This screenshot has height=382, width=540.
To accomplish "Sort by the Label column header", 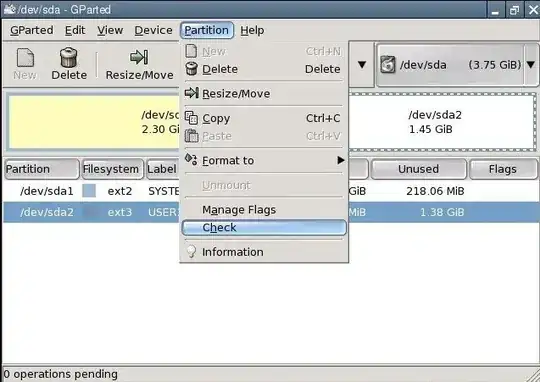I will (x=163, y=169).
